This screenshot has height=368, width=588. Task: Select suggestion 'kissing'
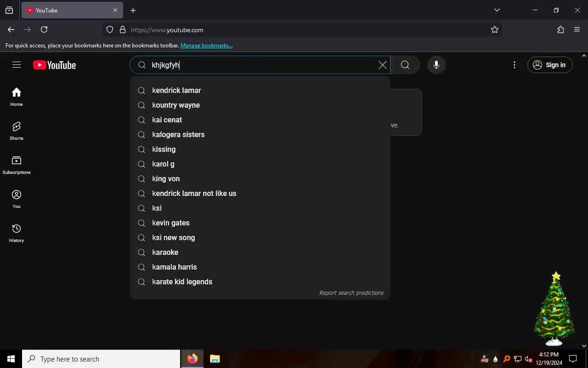260,149
